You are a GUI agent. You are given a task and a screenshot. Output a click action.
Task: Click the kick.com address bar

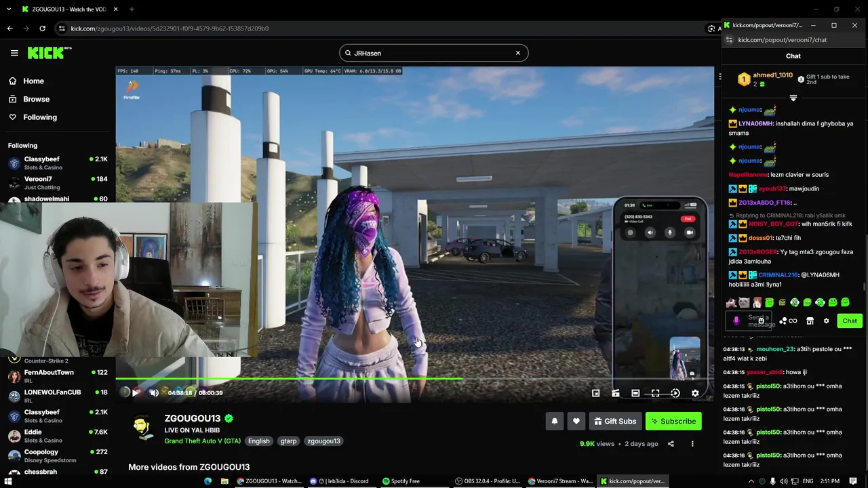point(380,28)
